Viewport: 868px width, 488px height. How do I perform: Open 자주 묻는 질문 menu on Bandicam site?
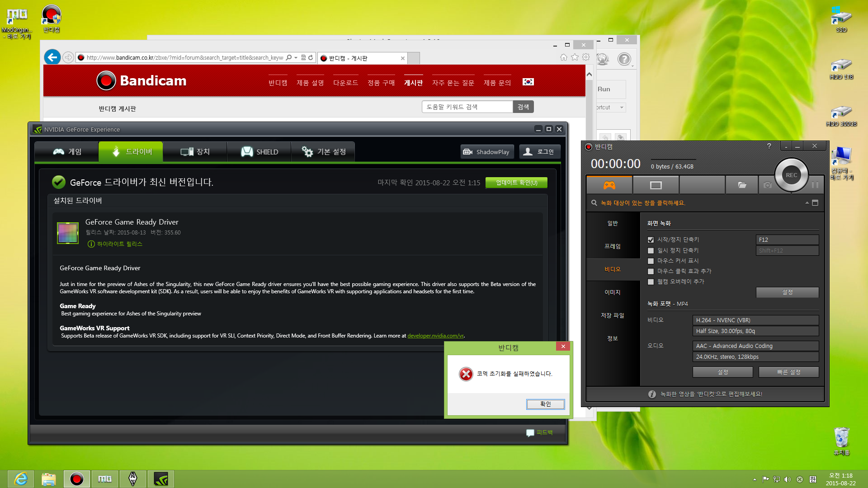pyautogui.click(x=453, y=83)
